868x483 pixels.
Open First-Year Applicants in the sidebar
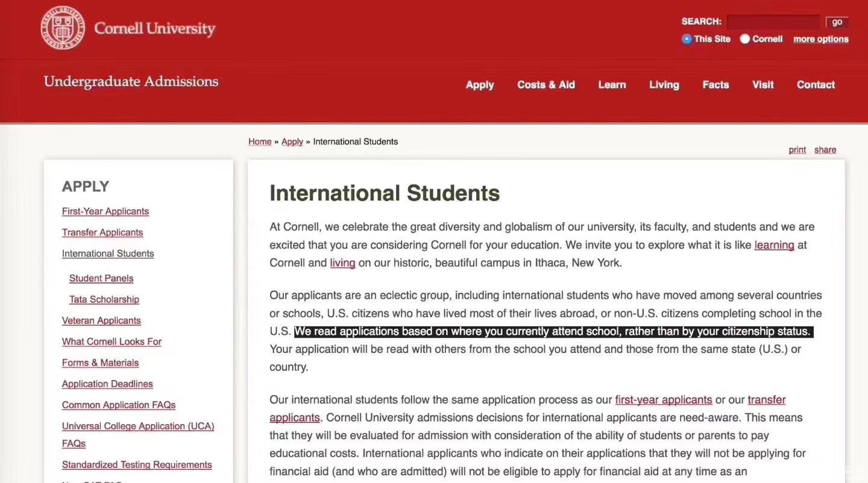(105, 211)
